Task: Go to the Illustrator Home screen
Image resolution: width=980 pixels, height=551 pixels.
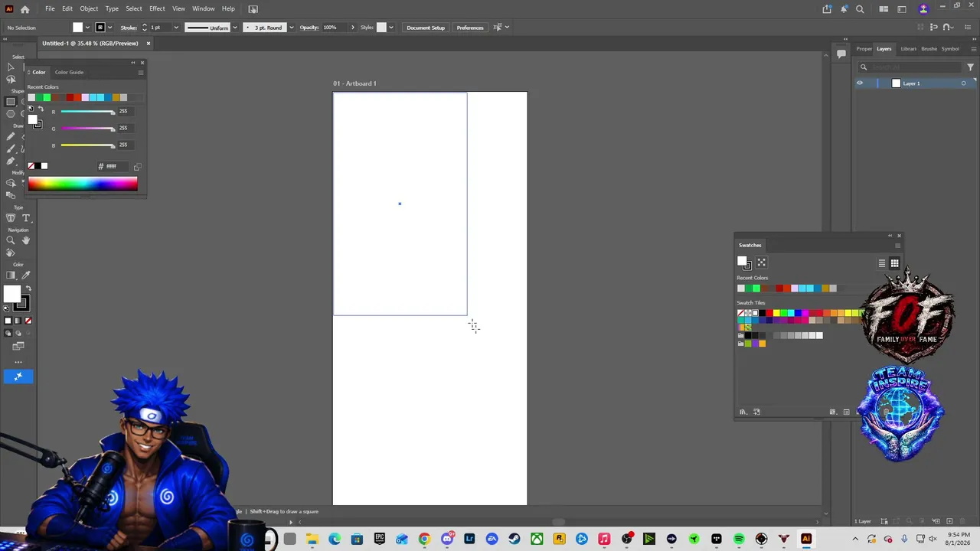Action: point(25,9)
